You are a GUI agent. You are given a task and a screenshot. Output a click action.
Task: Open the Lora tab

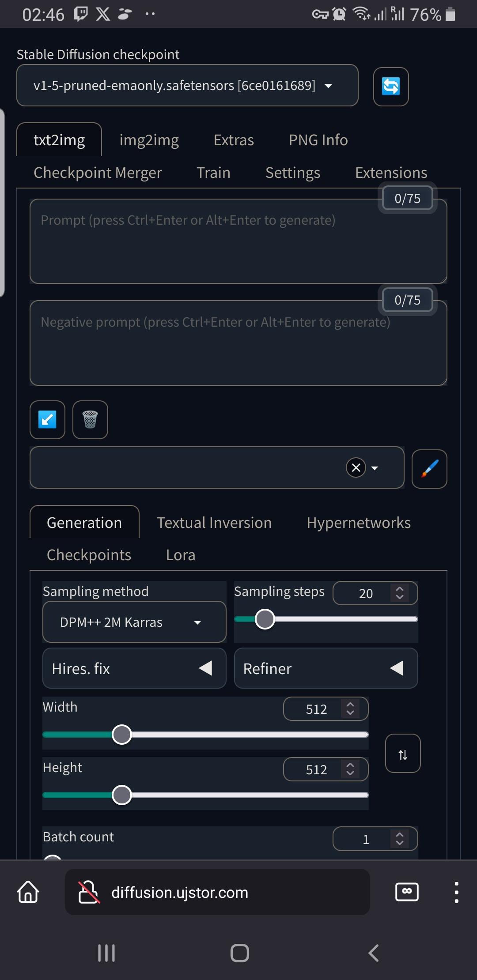181,555
